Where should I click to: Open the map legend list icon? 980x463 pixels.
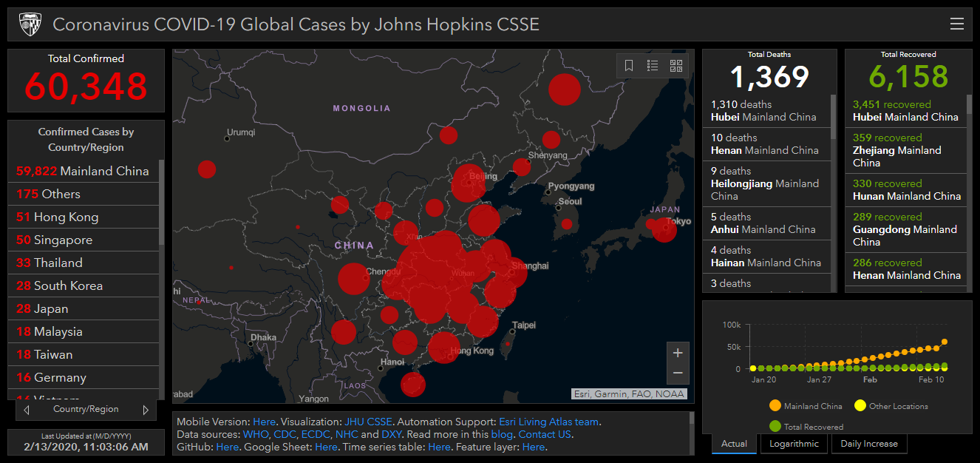653,66
